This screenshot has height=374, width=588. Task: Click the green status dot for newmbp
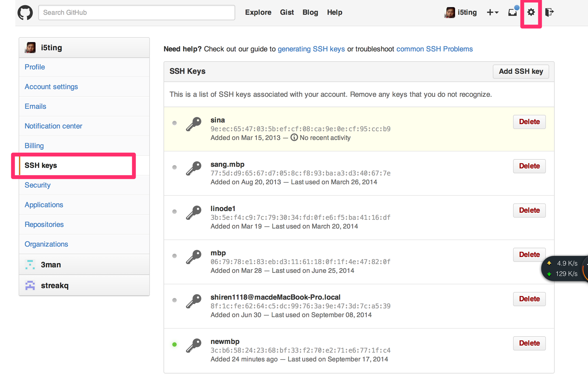(x=174, y=344)
